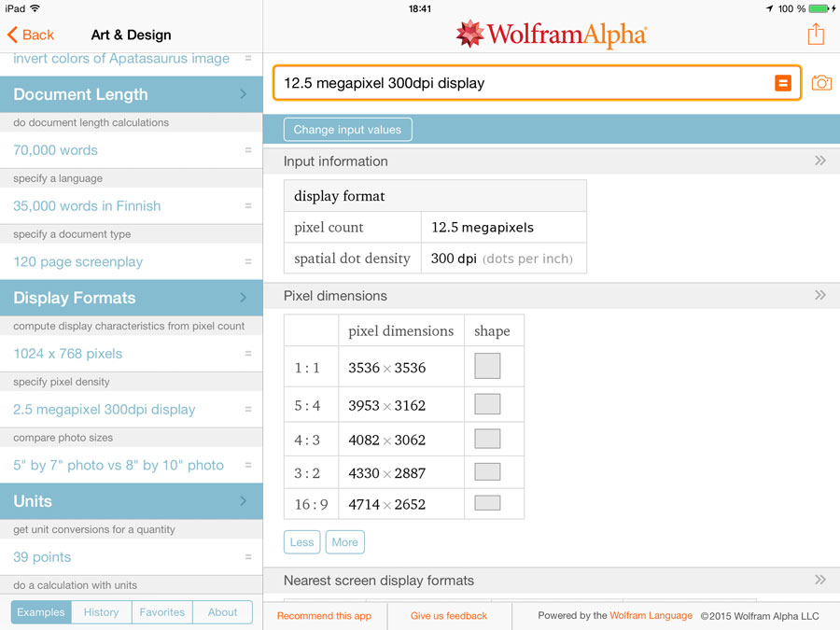The height and width of the screenshot is (630, 840).
Task: Switch to the About tab
Action: click(x=222, y=611)
